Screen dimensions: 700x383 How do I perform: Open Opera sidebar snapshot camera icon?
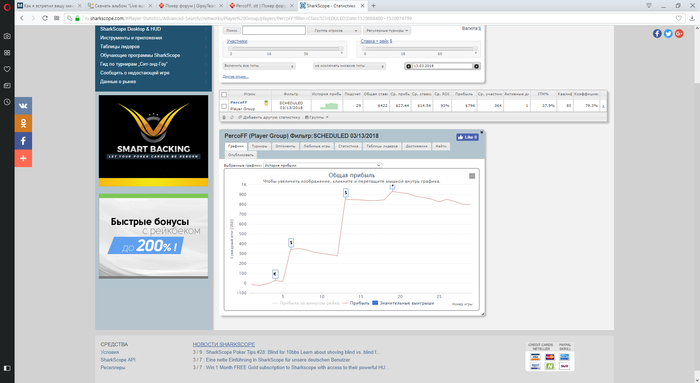coord(7,36)
